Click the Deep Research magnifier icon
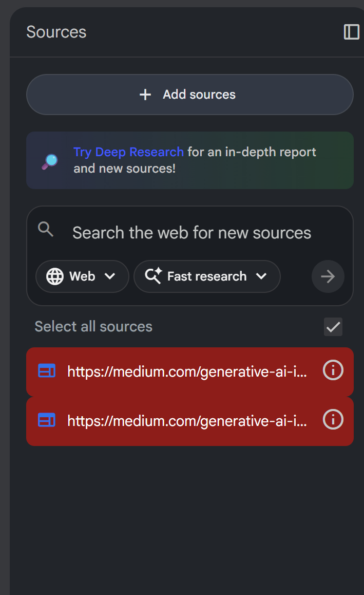 coord(50,161)
